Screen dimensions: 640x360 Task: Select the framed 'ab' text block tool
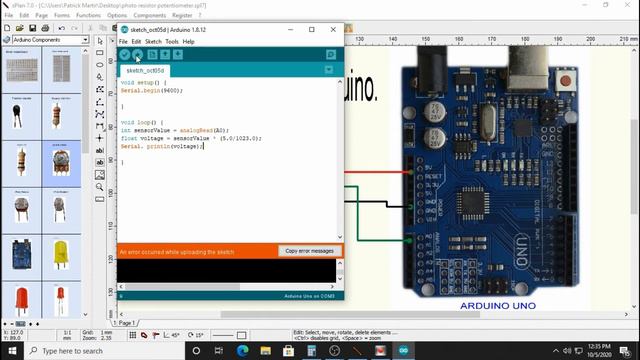(100, 162)
